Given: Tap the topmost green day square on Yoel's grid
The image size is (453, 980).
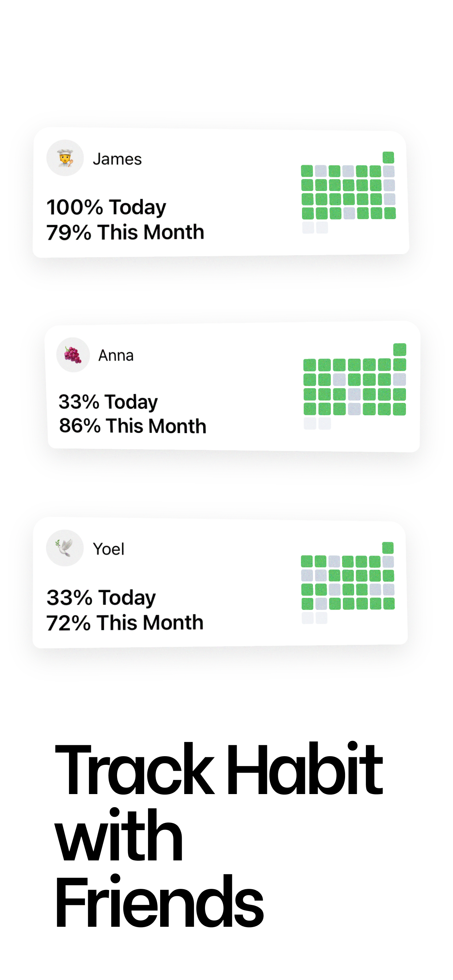Looking at the screenshot, I should (x=388, y=548).
